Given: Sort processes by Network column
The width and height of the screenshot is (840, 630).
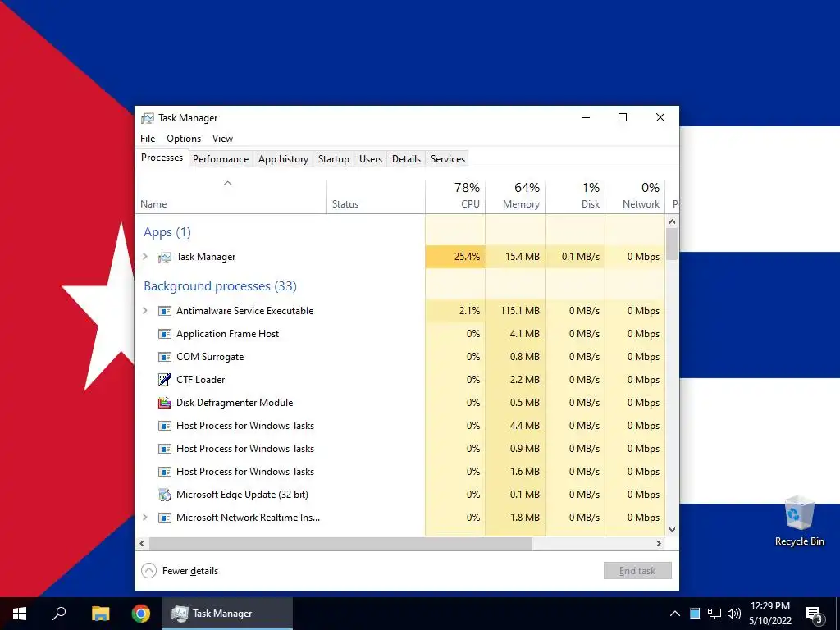Looking at the screenshot, I should [635, 197].
